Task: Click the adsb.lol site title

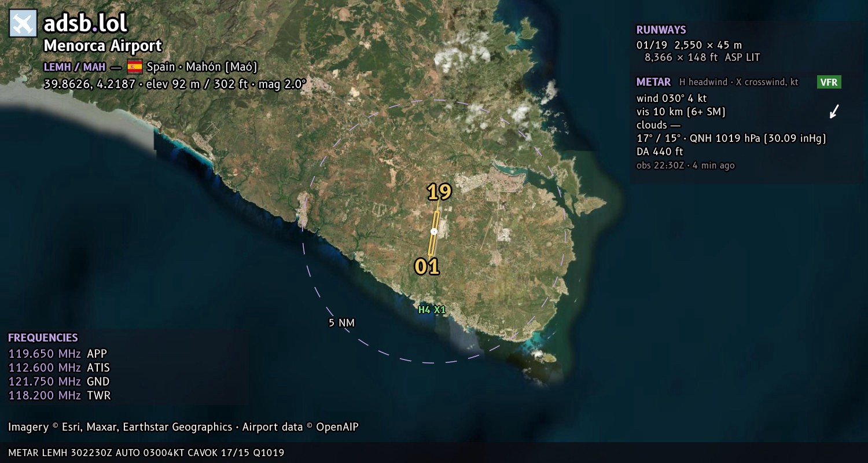Action: (x=86, y=23)
